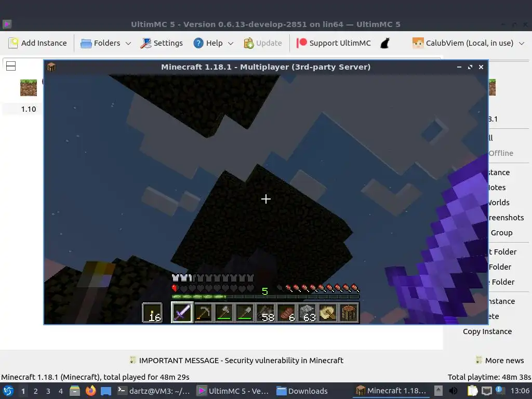Open UltimMC Settings from the toolbar
The height and width of the screenshot is (399, 532).
[x=162, y=43]
